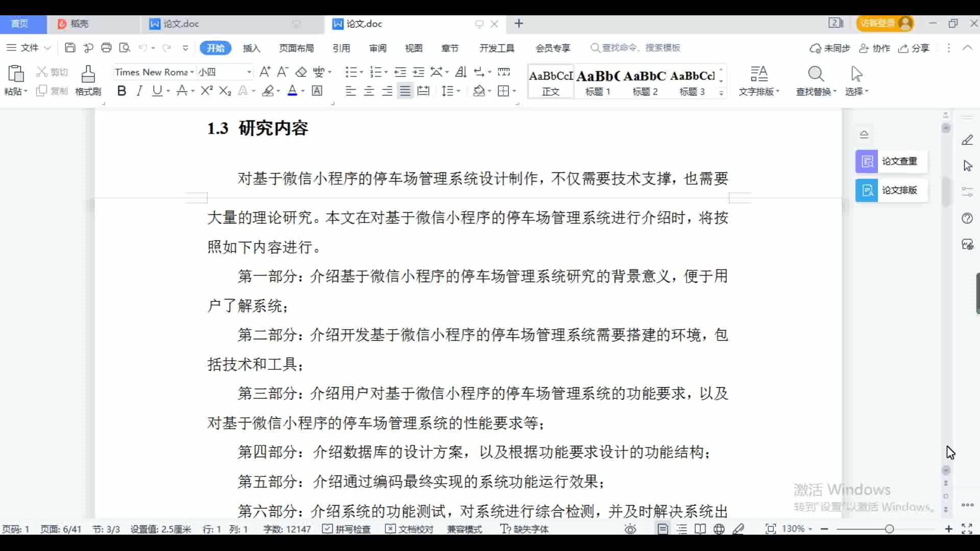Switch to web layout view icon
The width and height of the screenshot is (980, 551).
pyautogui.click(x=719, y=529)
